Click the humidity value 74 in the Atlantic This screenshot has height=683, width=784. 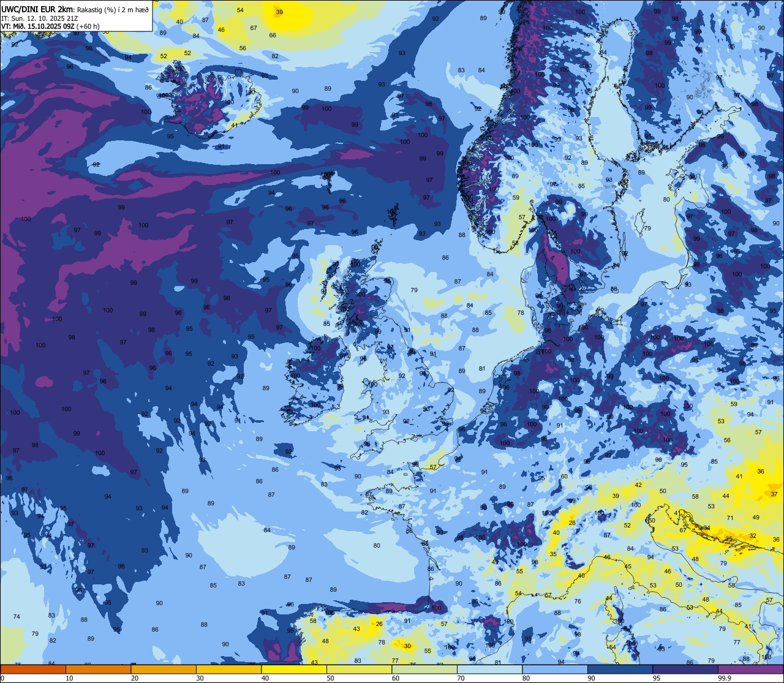(x=17, y=617)
